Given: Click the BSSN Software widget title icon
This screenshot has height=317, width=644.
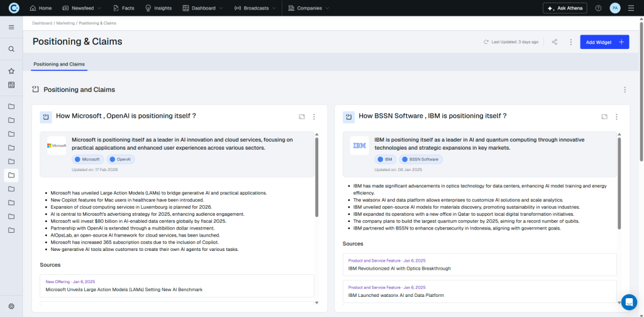Looking at the screenshot, I should (348, 117).
